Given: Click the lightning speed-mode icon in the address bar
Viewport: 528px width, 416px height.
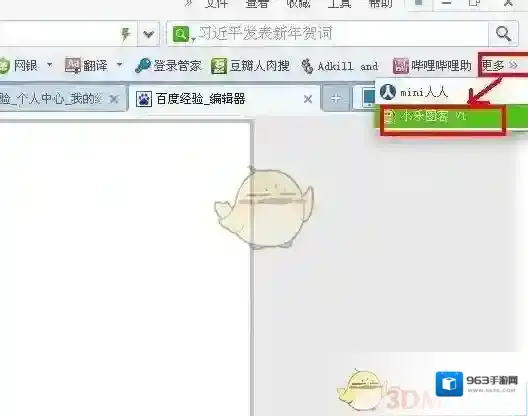Looking at the screenshot, I should pos(126,34).
